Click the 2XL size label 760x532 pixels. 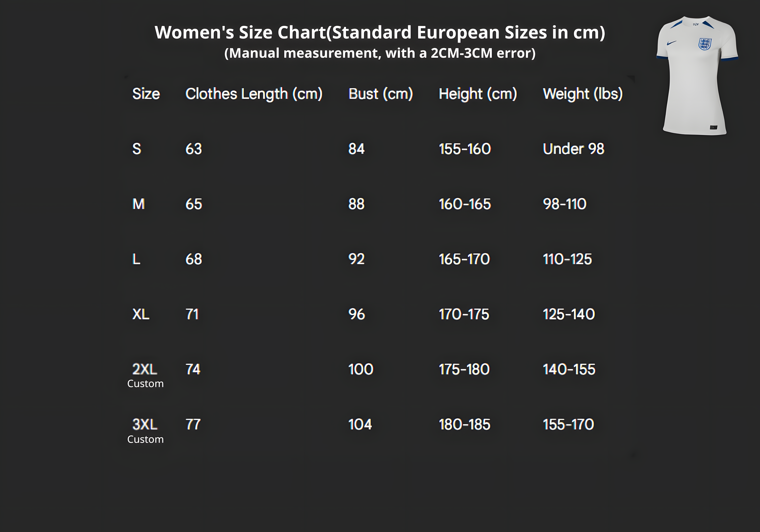(x=145, y=369)
